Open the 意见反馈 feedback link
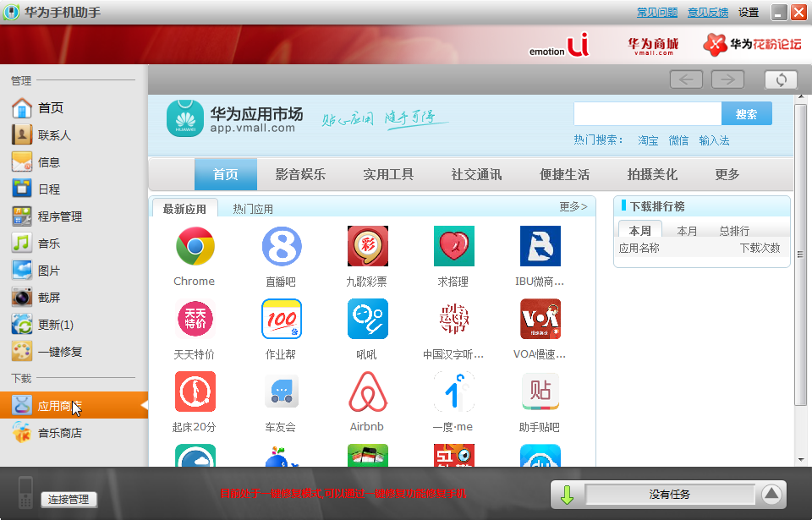Viewport: 812px width, 520px height. click(x=707, y=12)
